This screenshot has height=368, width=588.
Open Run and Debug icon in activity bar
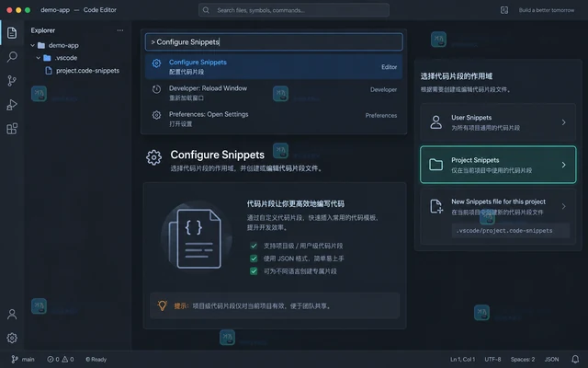12,105
